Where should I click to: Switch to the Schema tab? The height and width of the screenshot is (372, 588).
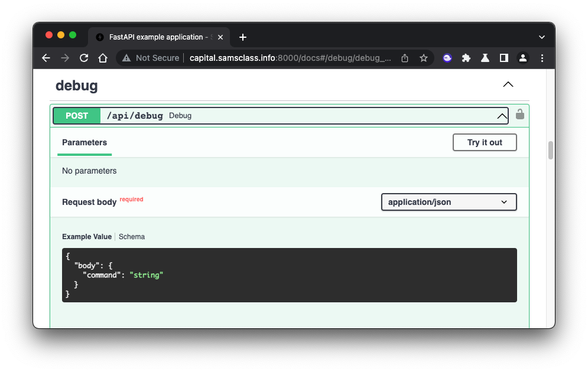[132, 237]
